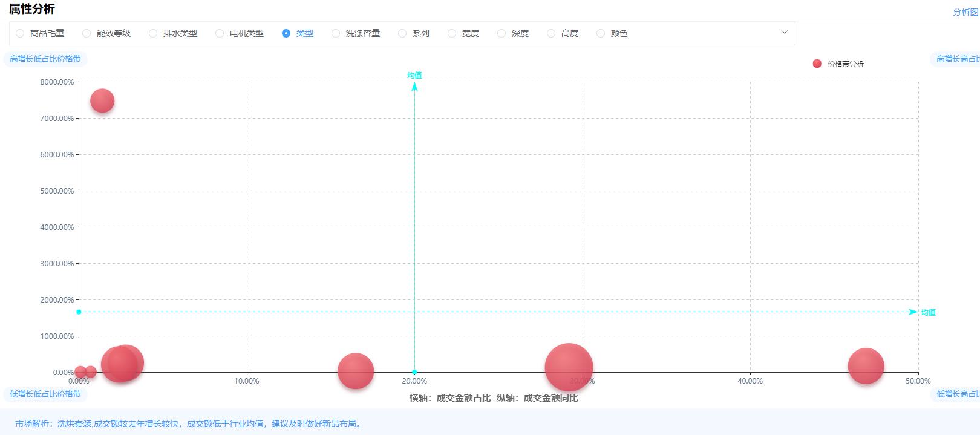The height and width of the screenshot is (435, 980).
Task: Toggle the 价格带分析 legend item
Action: [838, 64]
